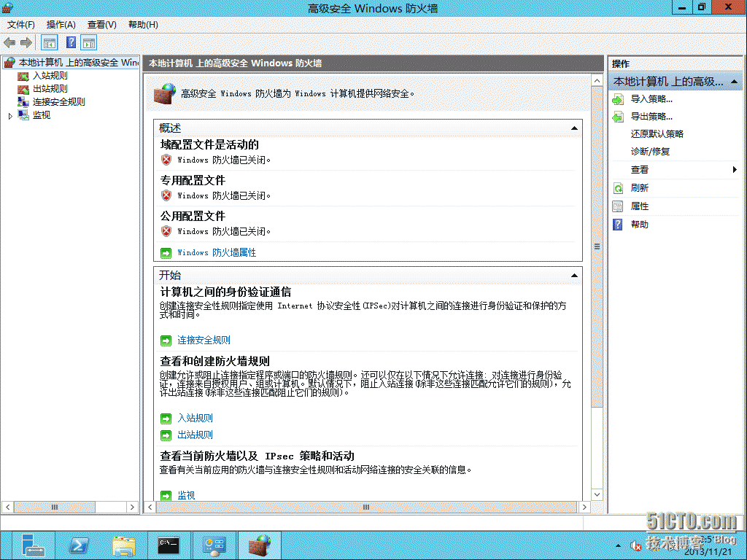Click the muted speaker tray icon

[x=635, y=545]
